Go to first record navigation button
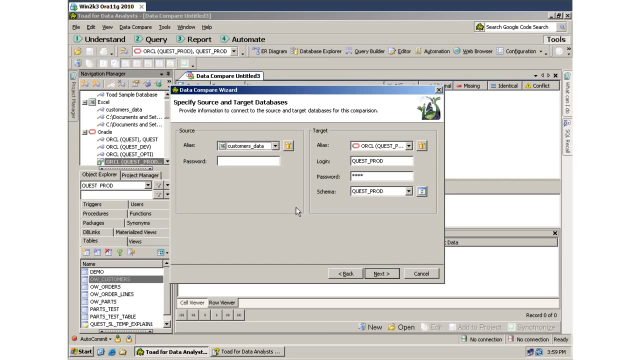 (x=182, y=315)
